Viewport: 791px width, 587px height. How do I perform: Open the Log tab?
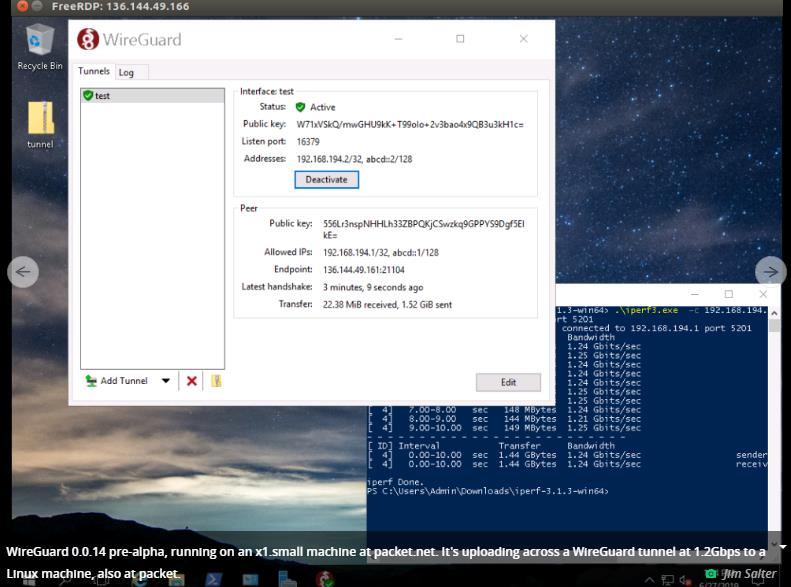pos(126,73)
